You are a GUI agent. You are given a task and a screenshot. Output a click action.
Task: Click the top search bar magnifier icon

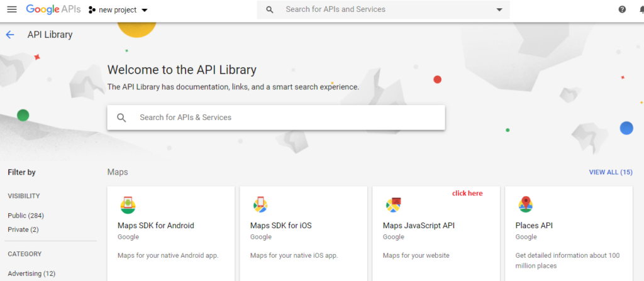click(x=269, y=9)
